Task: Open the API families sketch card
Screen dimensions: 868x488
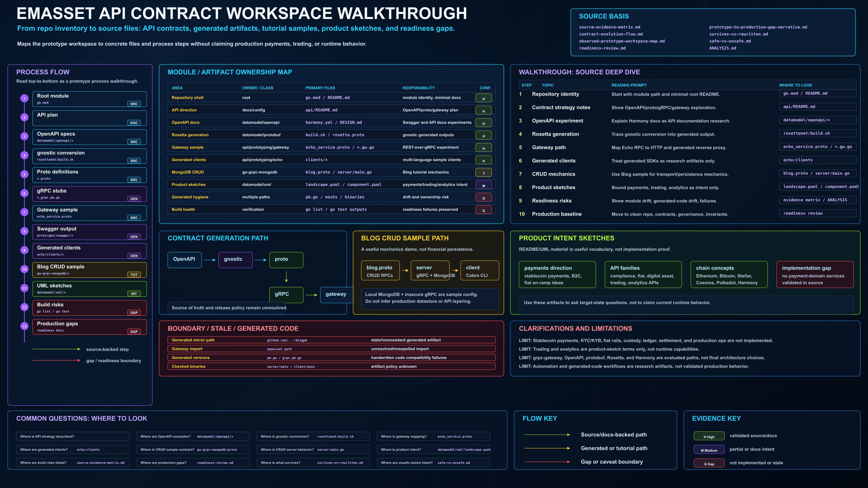Action: [643, 274]
